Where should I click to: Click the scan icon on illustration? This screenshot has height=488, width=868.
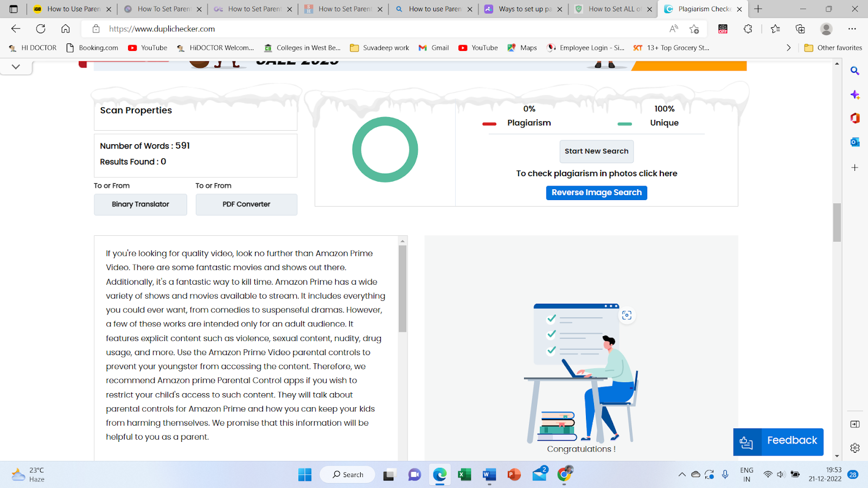627,315
